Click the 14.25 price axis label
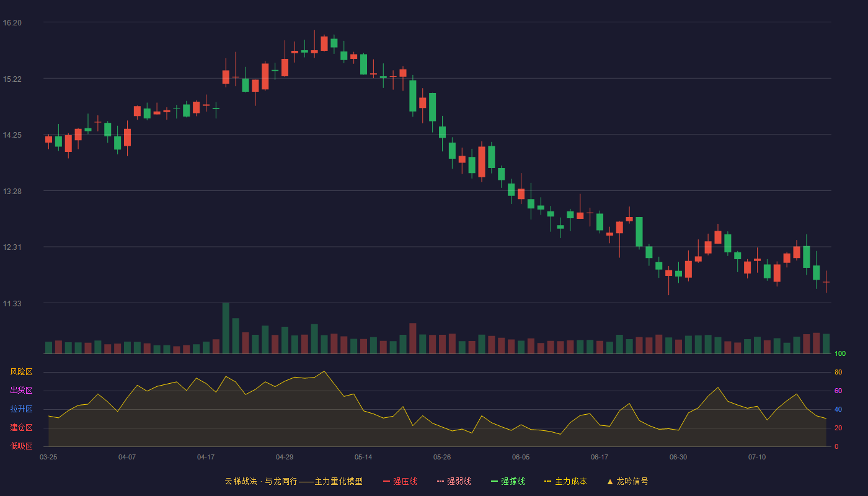The image size is (868, 496). (12, 135)
